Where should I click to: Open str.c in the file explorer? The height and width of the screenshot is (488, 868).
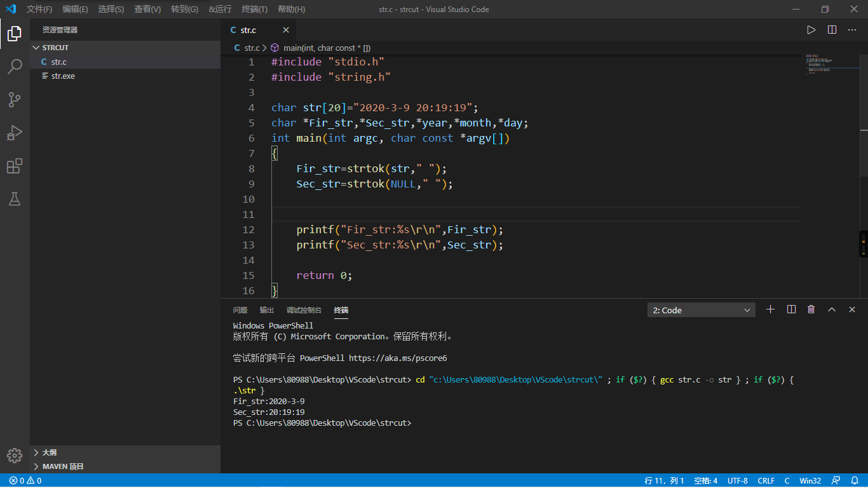[125, 62]
